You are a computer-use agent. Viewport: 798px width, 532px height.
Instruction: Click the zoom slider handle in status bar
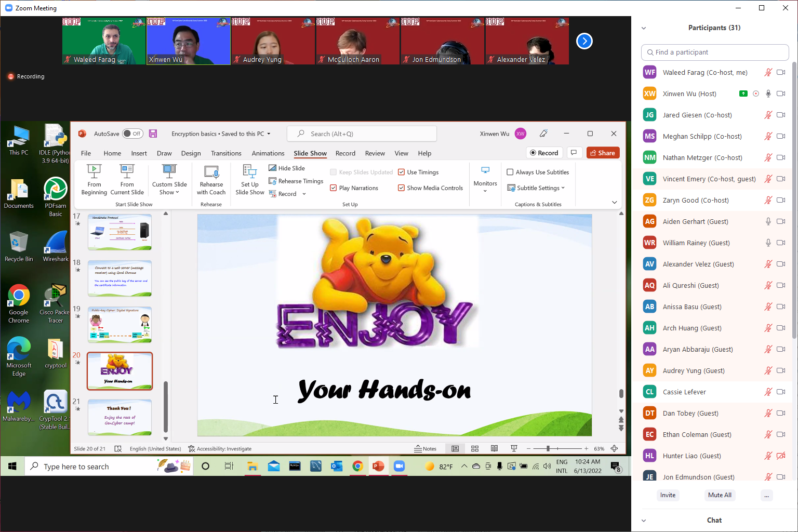click(548, 448)
